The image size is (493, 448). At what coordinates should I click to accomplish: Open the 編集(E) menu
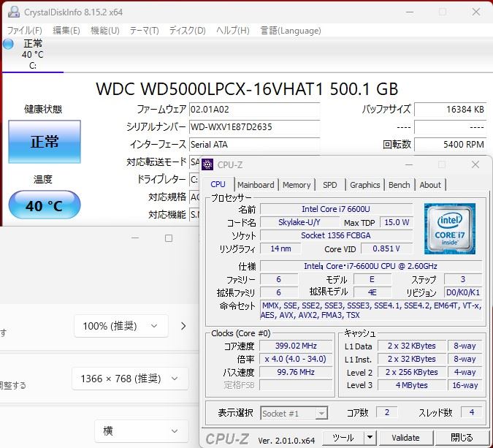coord(66,31)
